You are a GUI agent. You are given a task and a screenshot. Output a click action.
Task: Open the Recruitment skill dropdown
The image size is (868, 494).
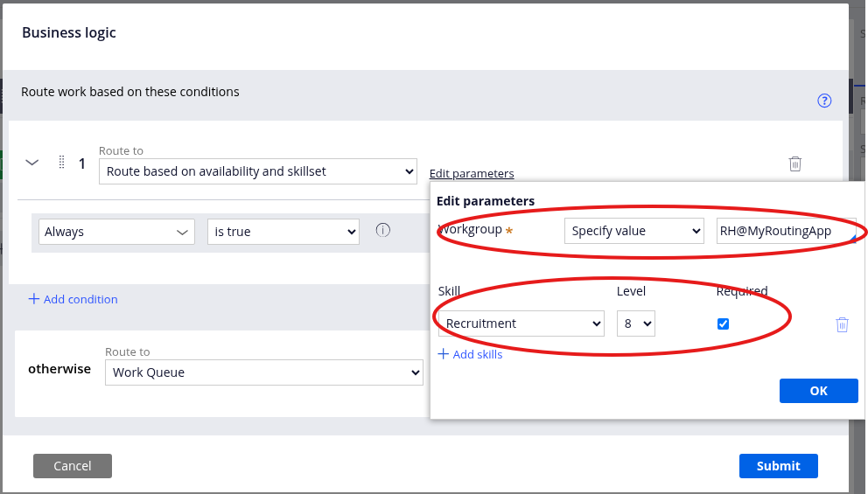tap(521, 324)
